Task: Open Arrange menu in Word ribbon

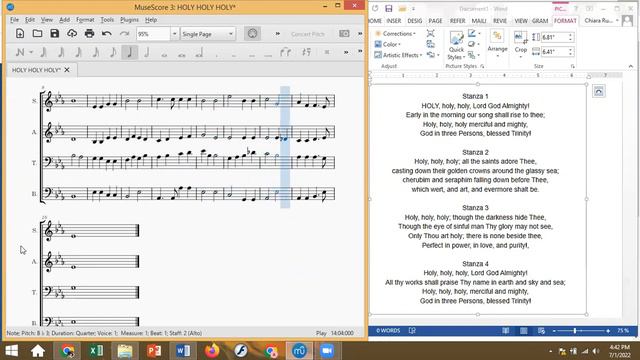Action: tap(497, 44)
